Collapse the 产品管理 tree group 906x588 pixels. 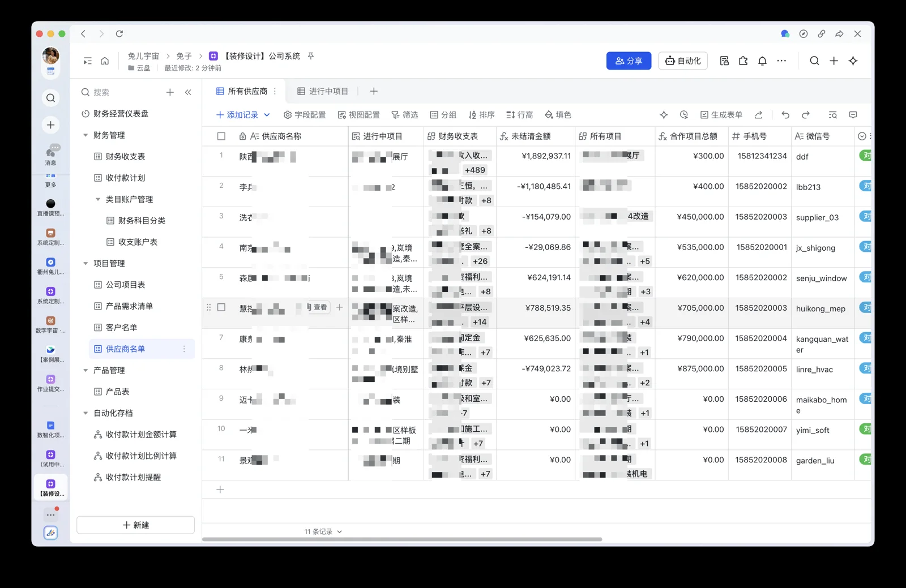click(x=86, y=371)
